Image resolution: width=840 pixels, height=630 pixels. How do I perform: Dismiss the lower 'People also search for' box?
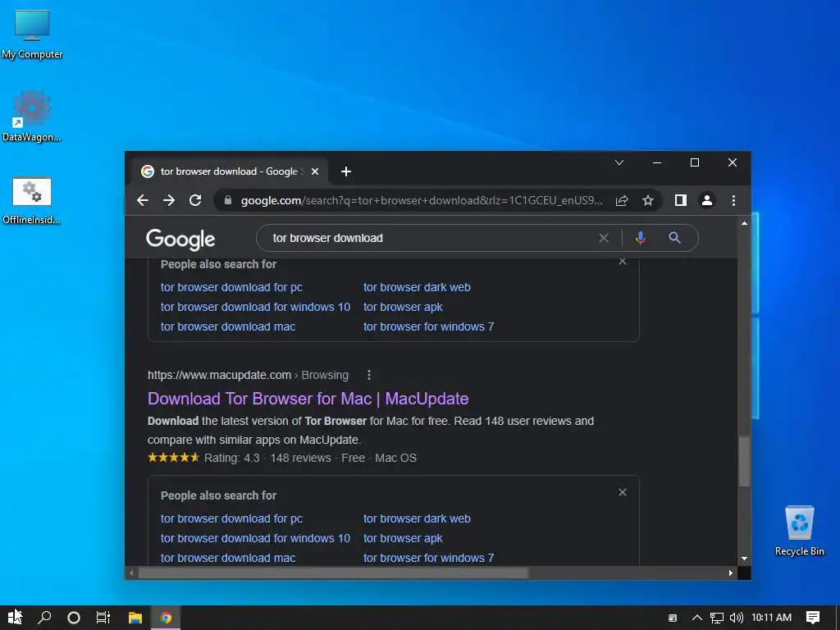623,492
